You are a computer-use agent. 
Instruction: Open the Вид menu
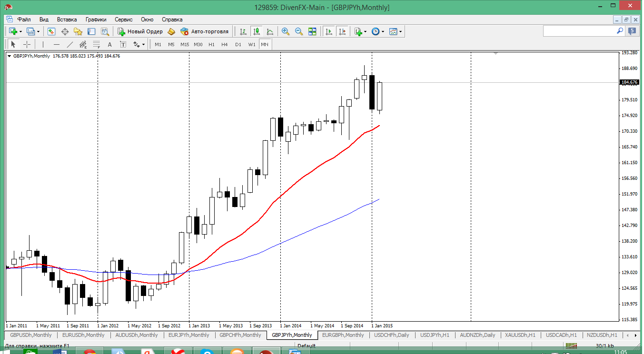(x=44, y=20)
